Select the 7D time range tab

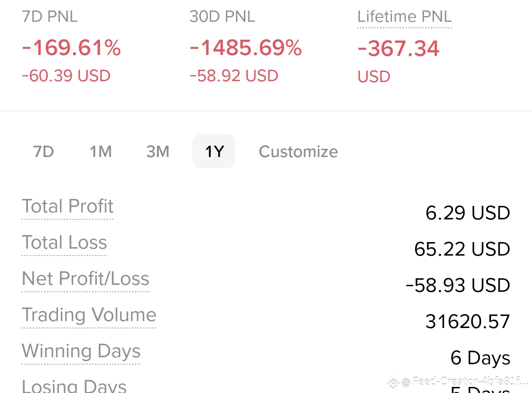[x=44, y=151]
